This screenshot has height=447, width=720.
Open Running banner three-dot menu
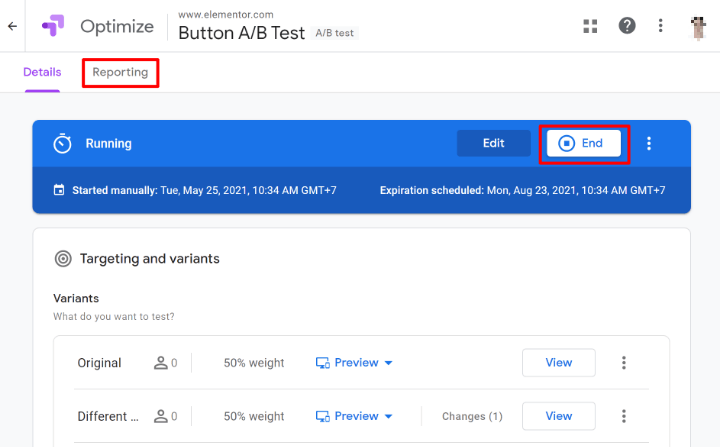(x=649, y=143)
